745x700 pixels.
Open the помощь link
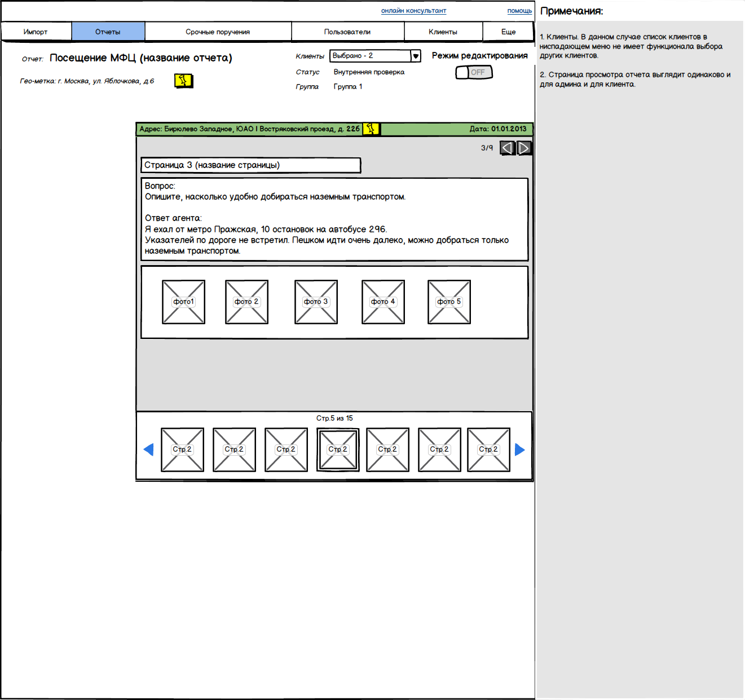(x=519, y=11)
